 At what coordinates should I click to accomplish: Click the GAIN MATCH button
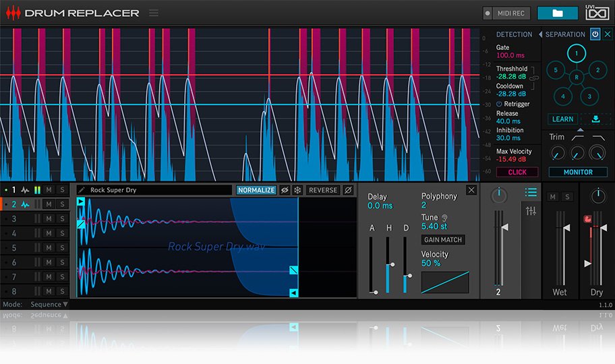[x=443, y=240]
